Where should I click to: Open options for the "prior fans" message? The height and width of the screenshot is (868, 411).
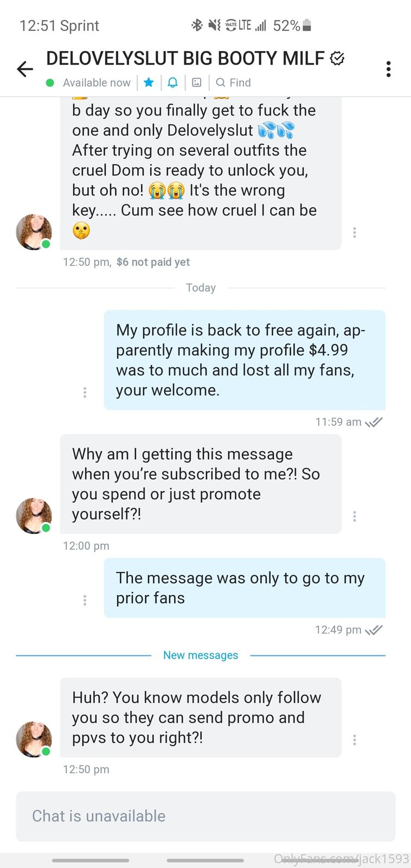coord(85,600)
